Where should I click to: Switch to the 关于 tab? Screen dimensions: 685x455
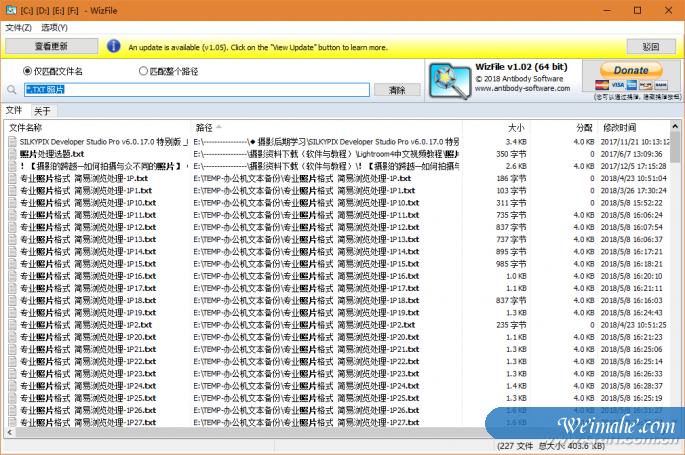point(42,111)
